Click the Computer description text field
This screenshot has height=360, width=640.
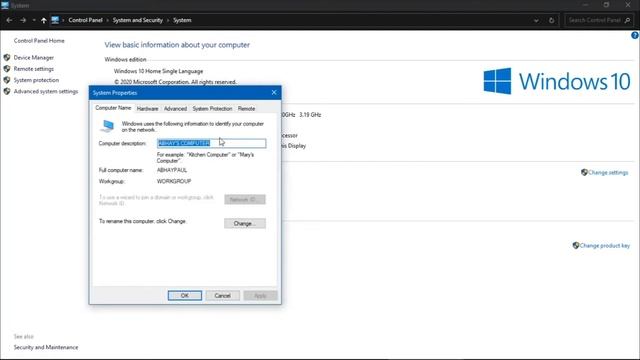pyautogui.click(x=211, y=143)
